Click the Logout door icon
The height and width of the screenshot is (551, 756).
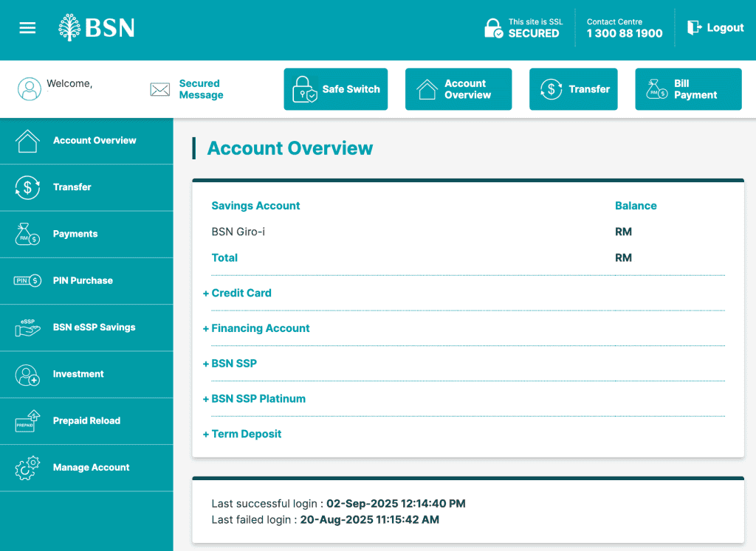(x=694, y=27)
